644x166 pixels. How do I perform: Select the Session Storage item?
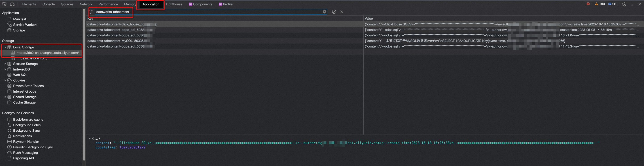coord(25,64)
